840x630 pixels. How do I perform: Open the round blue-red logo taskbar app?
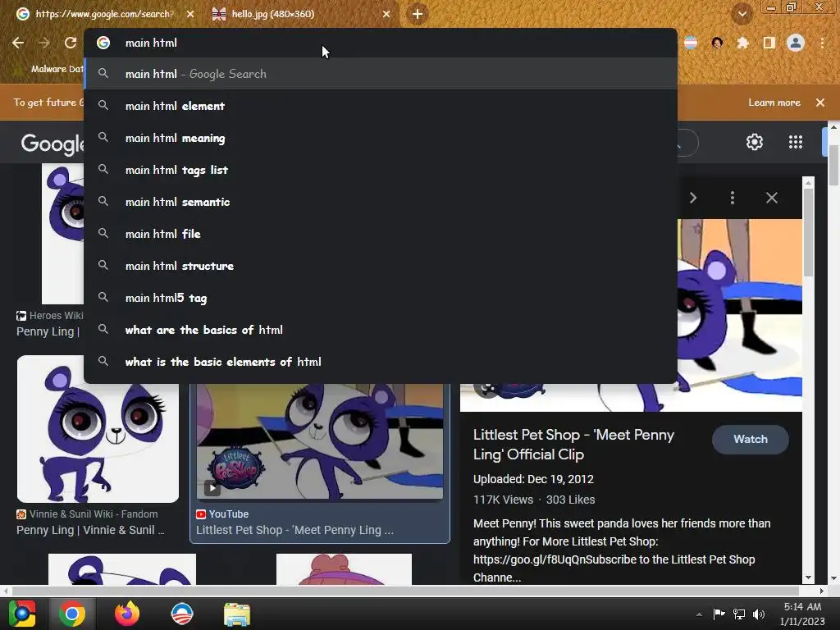click(181, 614)
